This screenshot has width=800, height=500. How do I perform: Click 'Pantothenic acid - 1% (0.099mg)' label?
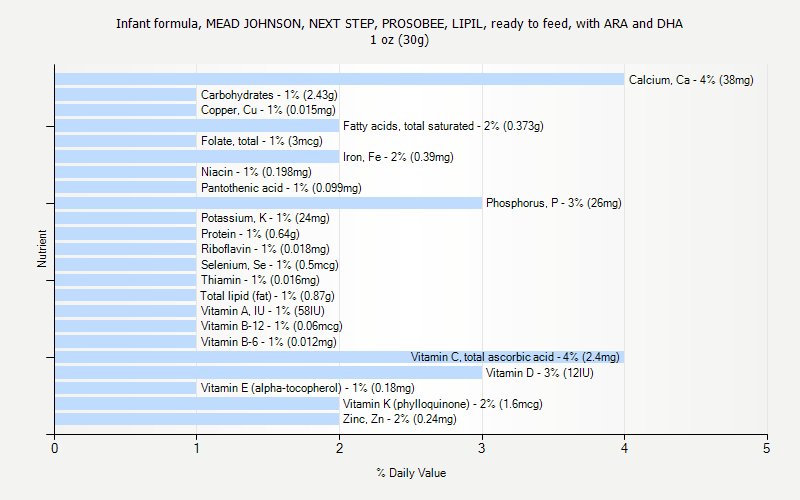click(281, 188)
